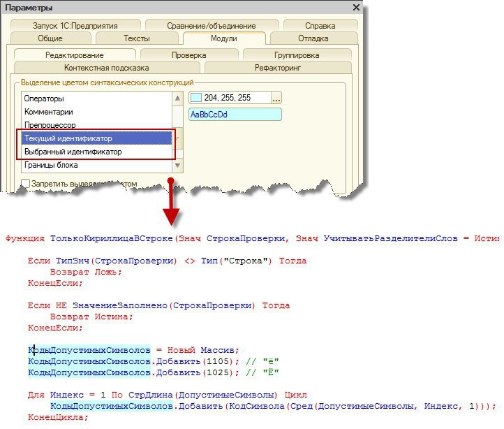
Task: Open the Рефакторинг subtab
Action: tap(278, 68)
